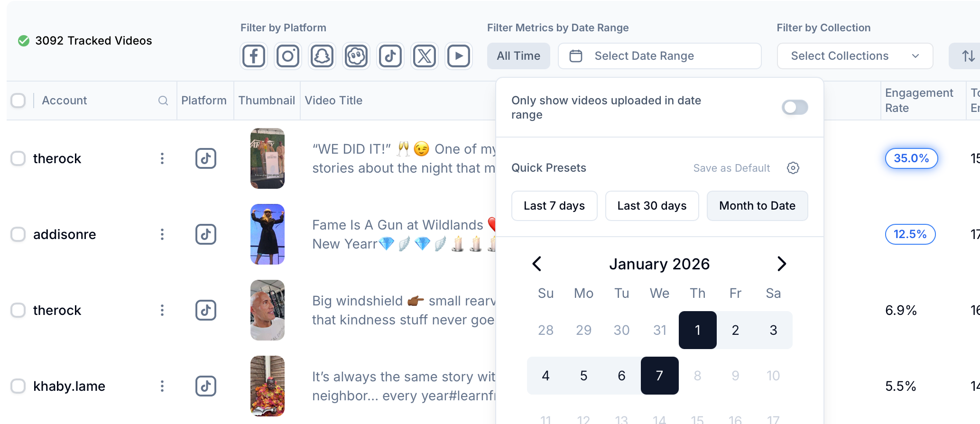The width and height of the screenshot is (980, 424).
Task: Open the Select Date Range field
Action: 659,56
